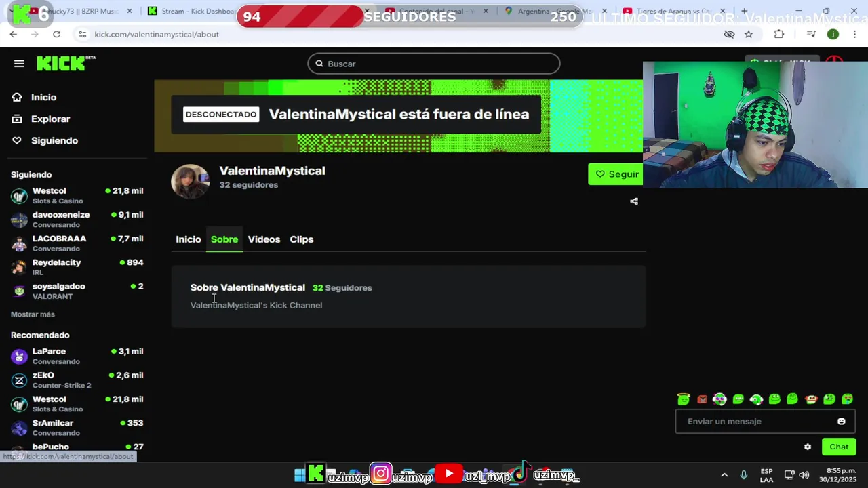Expand 'Mostrar más' followed channels
Screen dimensions: 868x488
click(33, 314)
